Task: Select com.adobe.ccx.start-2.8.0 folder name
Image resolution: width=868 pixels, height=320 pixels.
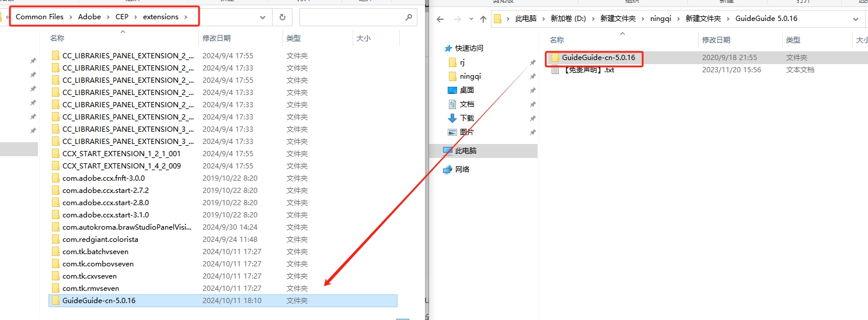Action: [106, 203]
